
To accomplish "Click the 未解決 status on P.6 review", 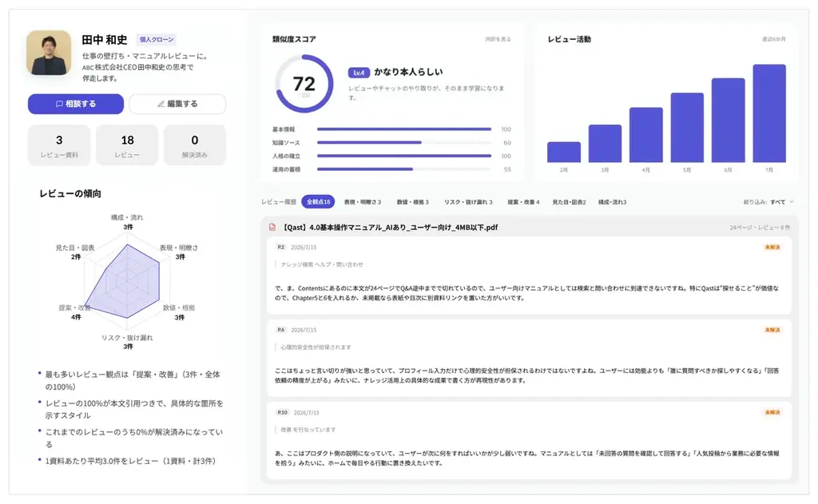I will point(772,330).
